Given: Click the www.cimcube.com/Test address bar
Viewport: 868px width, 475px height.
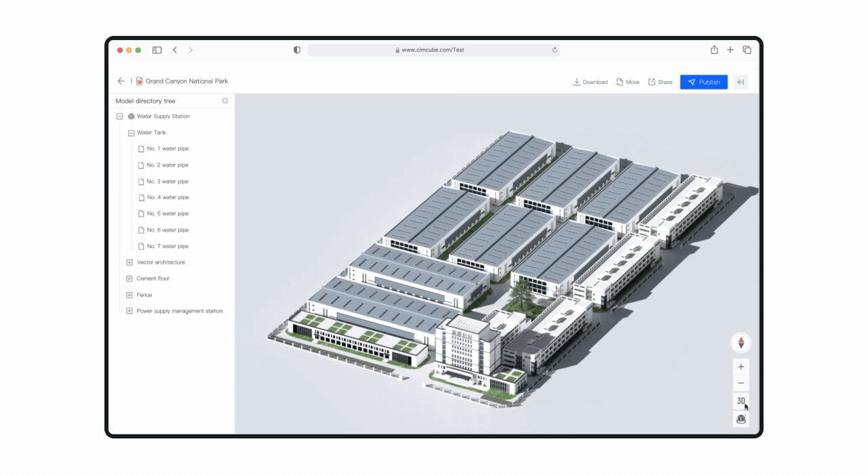Looking at the screenshot, I should click(x=433, y=50).
